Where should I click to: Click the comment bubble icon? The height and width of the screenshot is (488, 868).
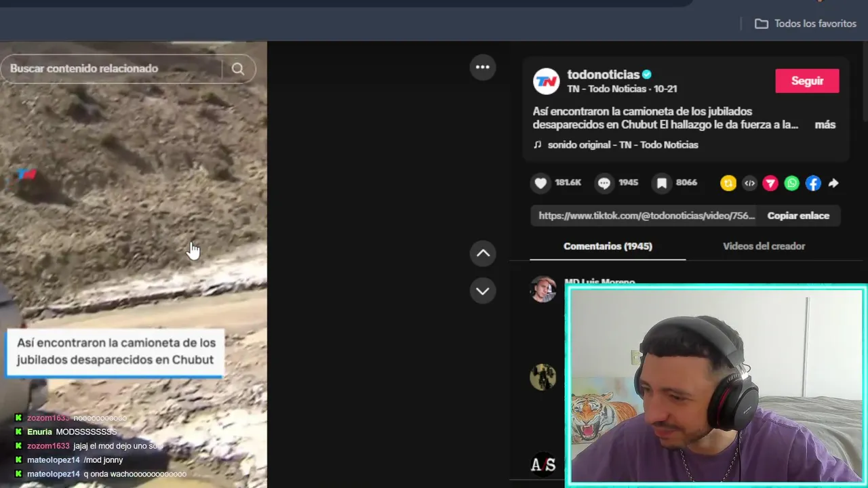click(x=604, y=183)
